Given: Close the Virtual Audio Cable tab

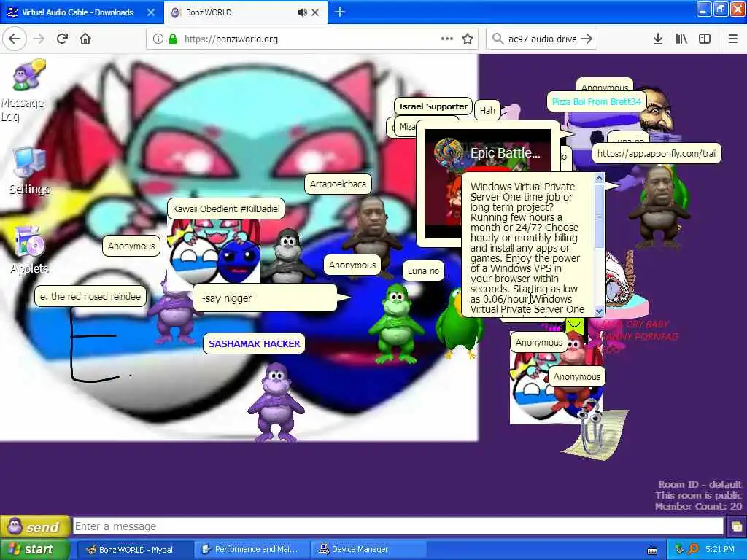Looking at the screenshot, I should (x=151, y=12).
